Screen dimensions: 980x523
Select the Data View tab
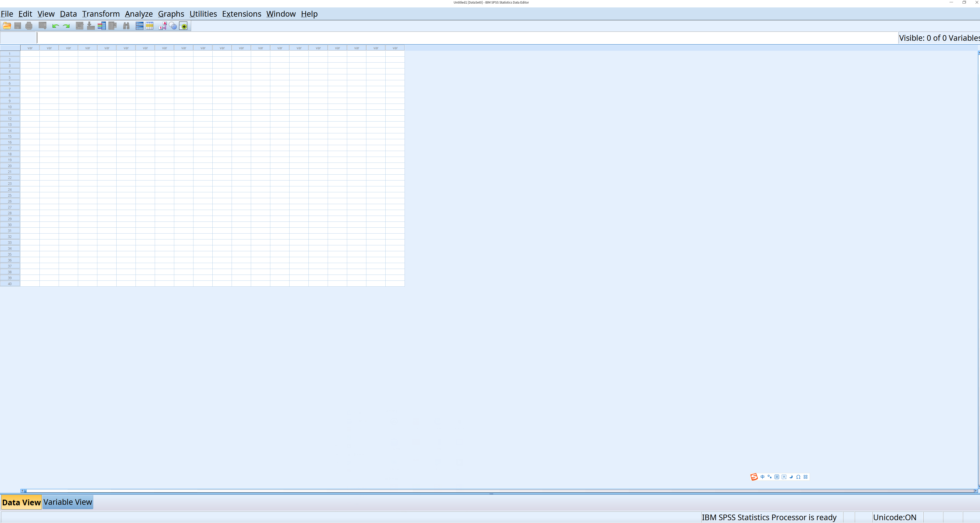[x=21, y=502]
